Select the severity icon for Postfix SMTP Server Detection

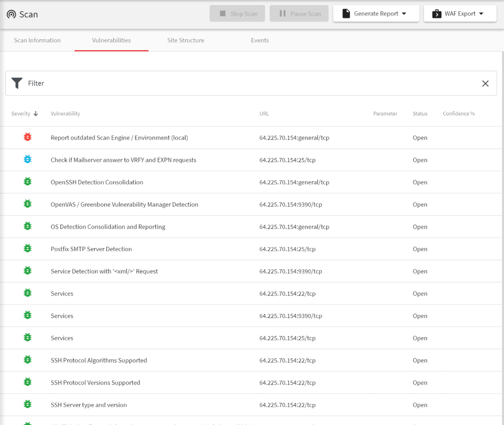pos(28,248)
